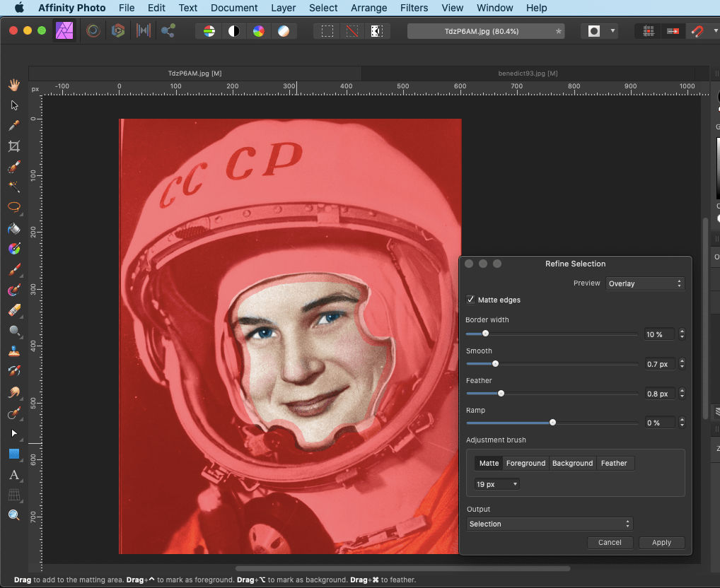Cancel the Refine Selection dialog
This screenshot has height=588, width=720.
609,542
